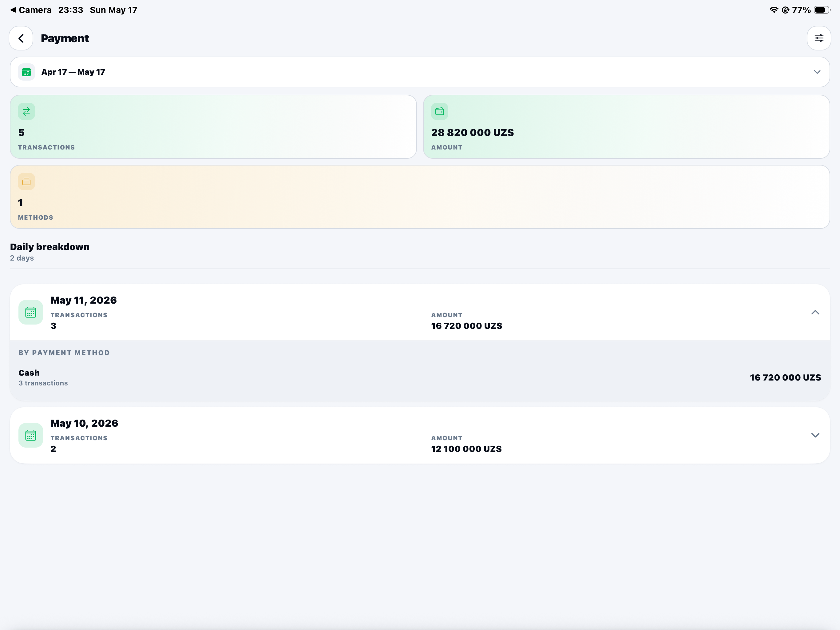This screenshot has width=840, height=630.
Task: Click calendar icon for May 10, 2026
Action: (31, 436)
